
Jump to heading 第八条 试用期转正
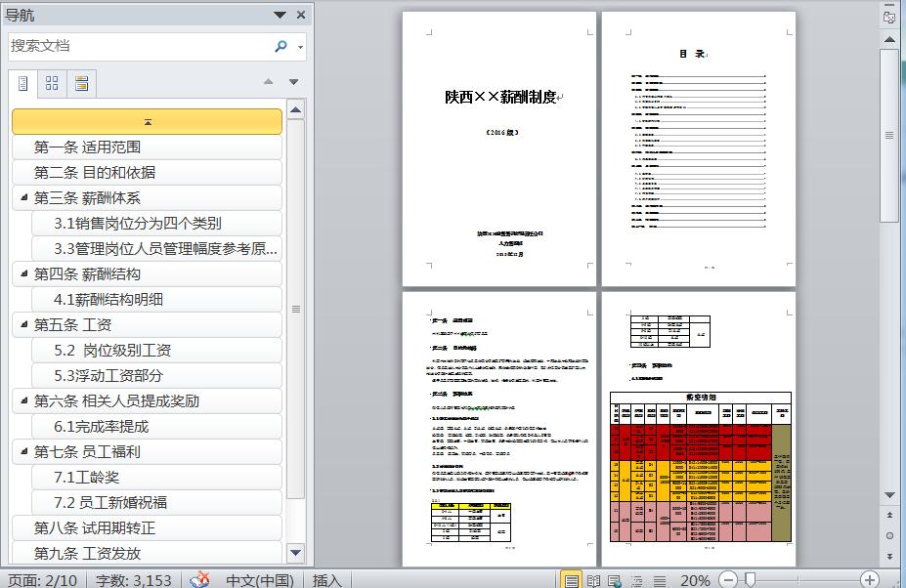tap(95, 527)
